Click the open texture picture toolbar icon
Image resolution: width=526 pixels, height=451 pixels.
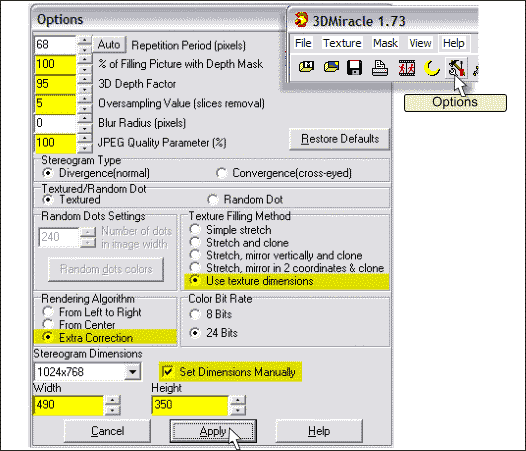tap(331, 67)
